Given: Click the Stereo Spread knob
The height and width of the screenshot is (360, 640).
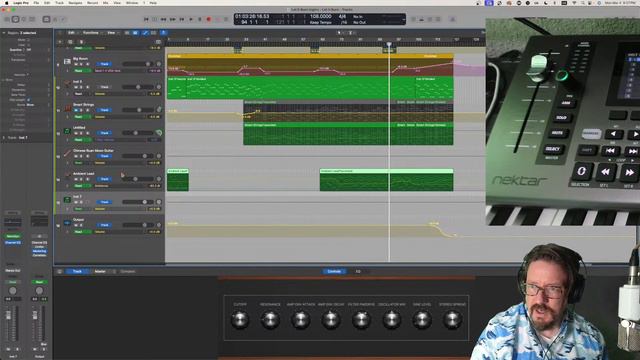Looking at the screenshot, I should [x=452, y=320].
